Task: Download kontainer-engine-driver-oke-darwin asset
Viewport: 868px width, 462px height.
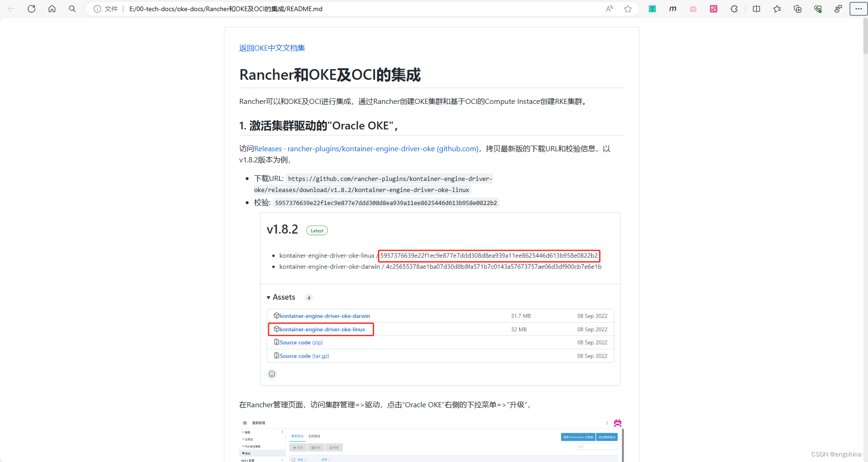Action: pyautogui.click(x=325, y=316)
